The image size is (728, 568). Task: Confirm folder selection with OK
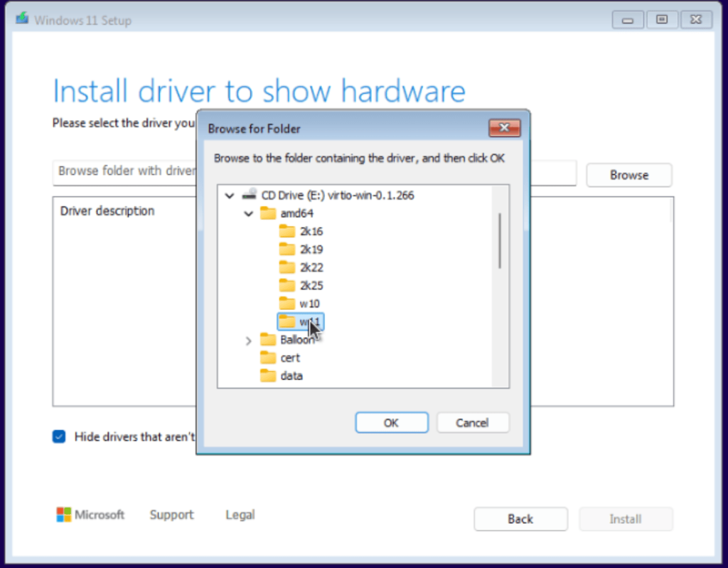click(x=392, y=423)
